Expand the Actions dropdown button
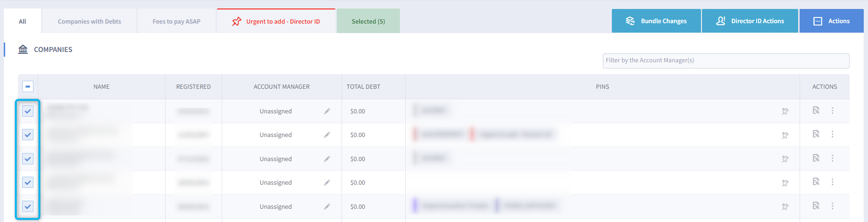868x222 pixels. click(x=831, y=21)
